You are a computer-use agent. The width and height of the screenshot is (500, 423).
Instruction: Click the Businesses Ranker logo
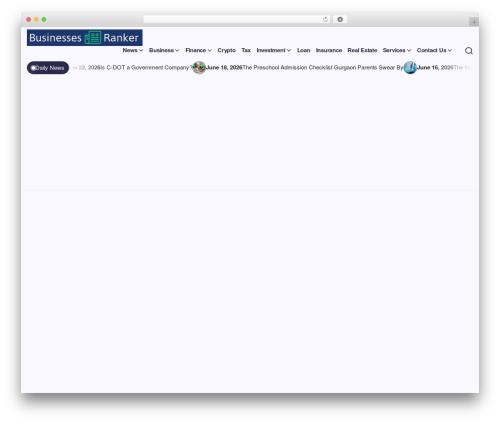(x=85, y=38)
